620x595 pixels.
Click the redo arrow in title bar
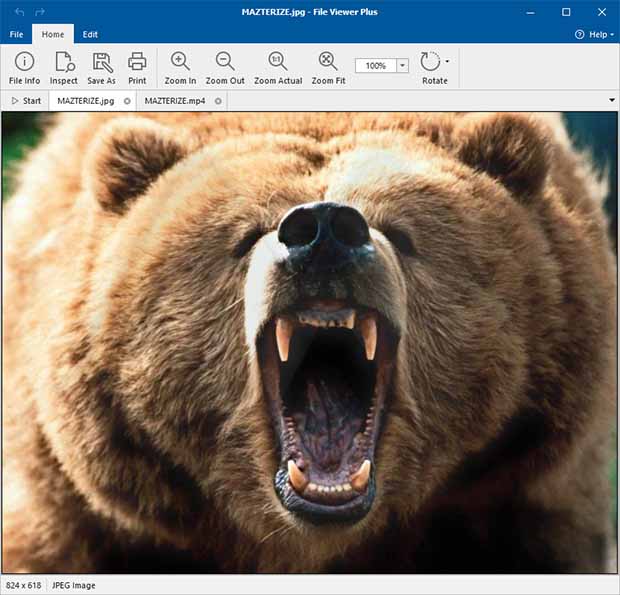pyautogui.click(x=40, y=12)
